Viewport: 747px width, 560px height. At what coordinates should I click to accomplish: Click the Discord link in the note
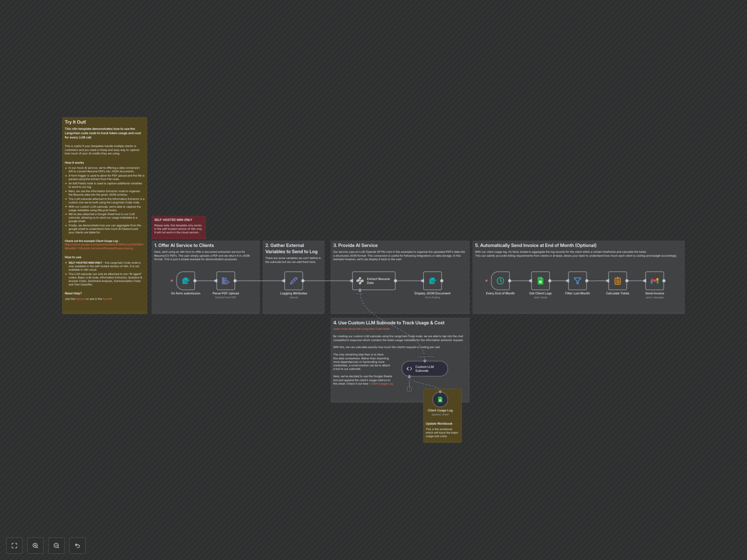click(x=80, y=299)
